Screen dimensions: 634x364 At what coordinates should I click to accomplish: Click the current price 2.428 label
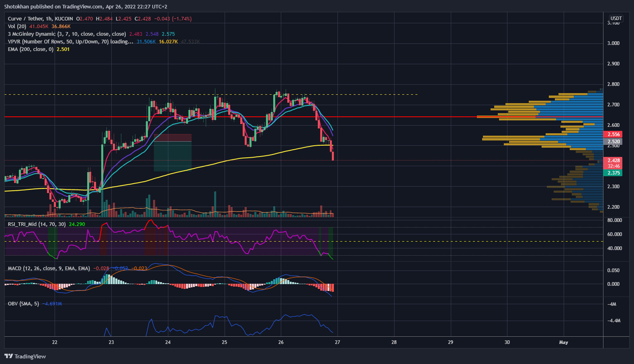click(x=613, y=161)
